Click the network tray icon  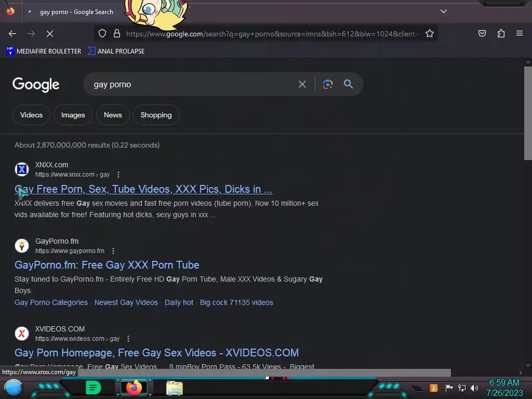point(461,388)
